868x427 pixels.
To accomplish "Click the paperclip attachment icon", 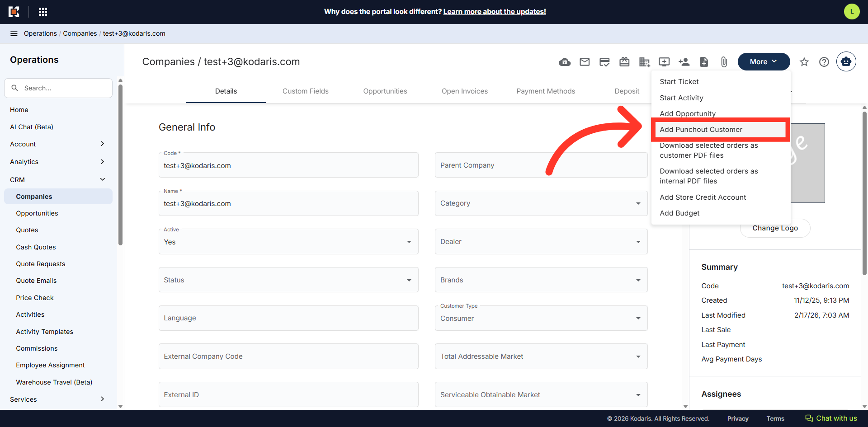I will (x=724, y=62).
